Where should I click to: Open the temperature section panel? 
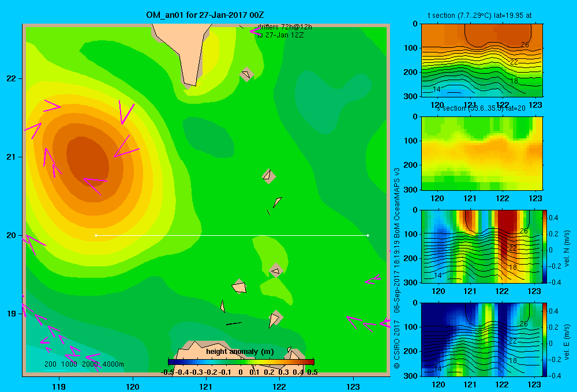click(x=482, y=61)
